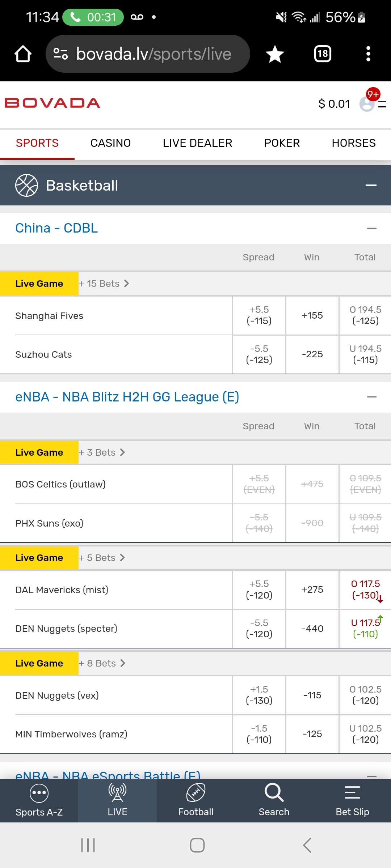Open the account profile icon with notifications
The height and width of the screenshot is (868, 391).
click(x=368, y=103)
